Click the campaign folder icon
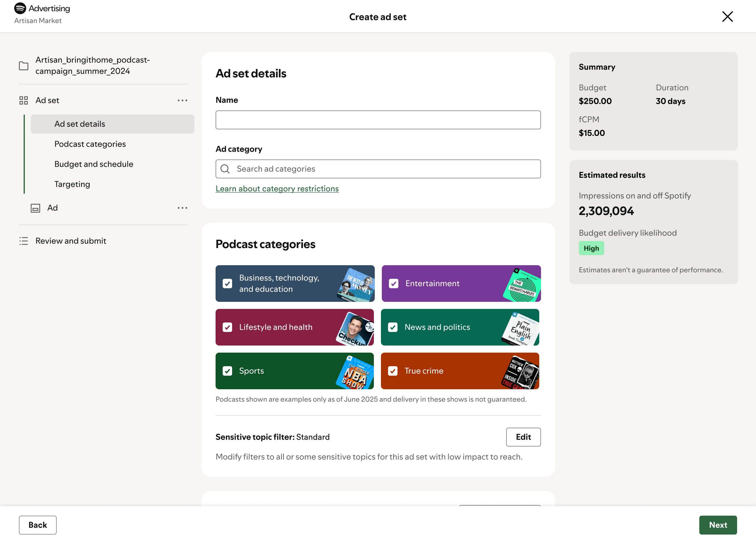 click(x=24, y=66)
